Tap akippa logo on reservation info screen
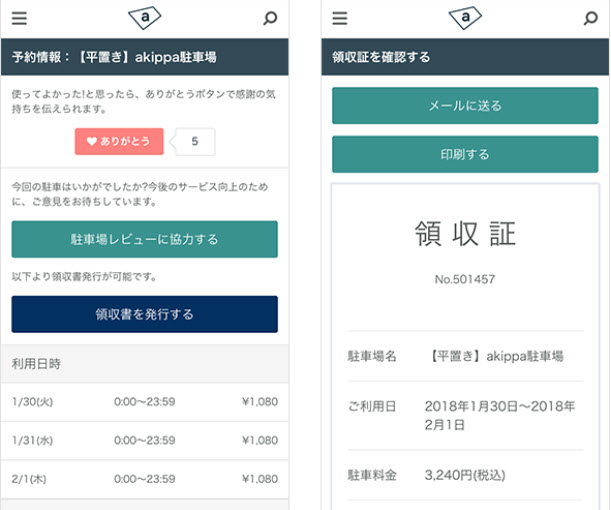Image resolution: width=611 pixels, height=510 pixels. point(145,18)
